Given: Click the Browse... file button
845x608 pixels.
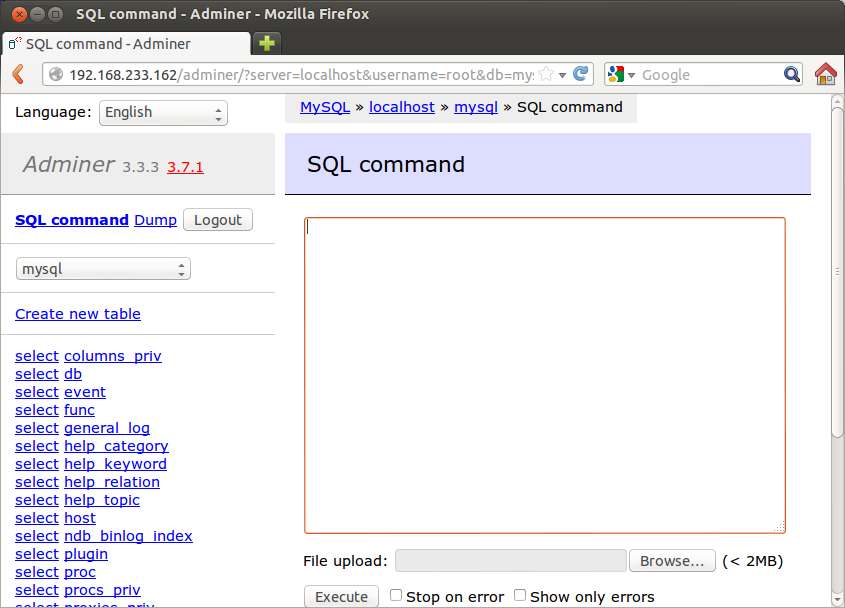Looking at the screenshot, I should point(672,561).
